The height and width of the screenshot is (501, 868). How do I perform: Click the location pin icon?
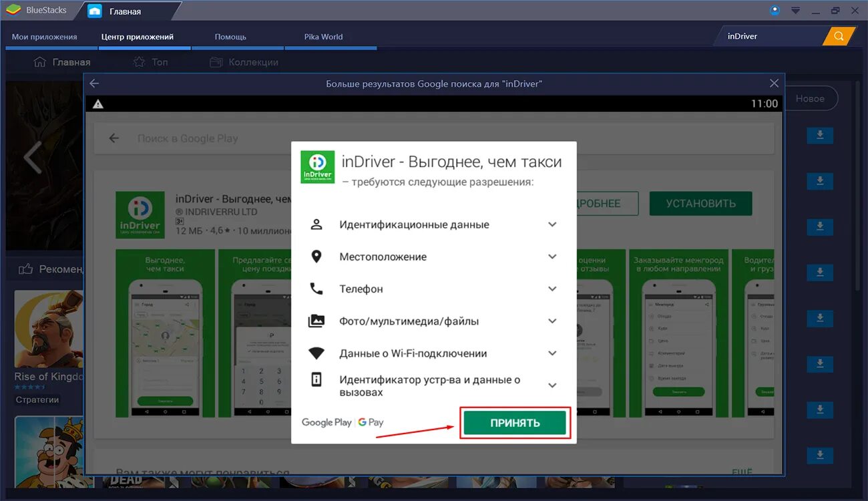[316, 257]
